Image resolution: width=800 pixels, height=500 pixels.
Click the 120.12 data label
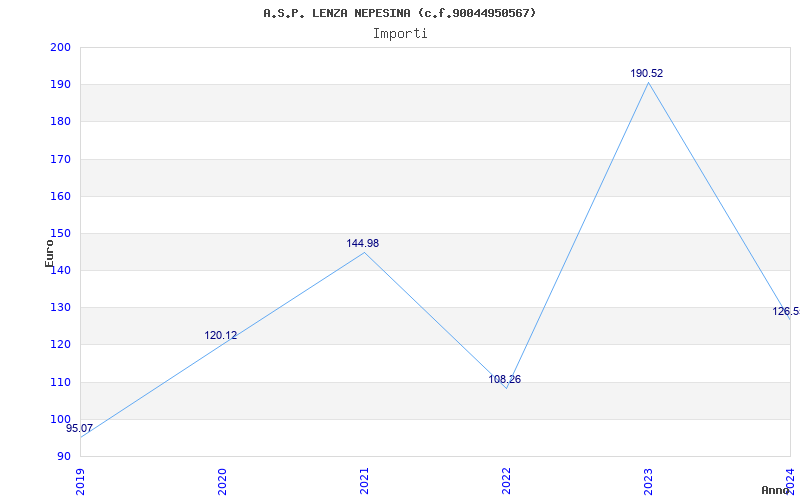point(220,336)
